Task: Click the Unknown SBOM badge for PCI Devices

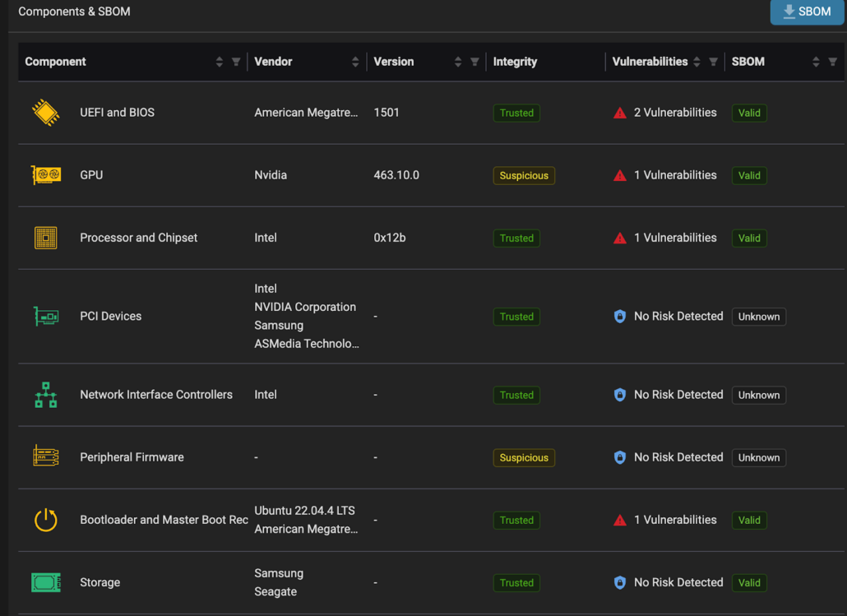Action: pyautogui.click(x=758, y=317)
